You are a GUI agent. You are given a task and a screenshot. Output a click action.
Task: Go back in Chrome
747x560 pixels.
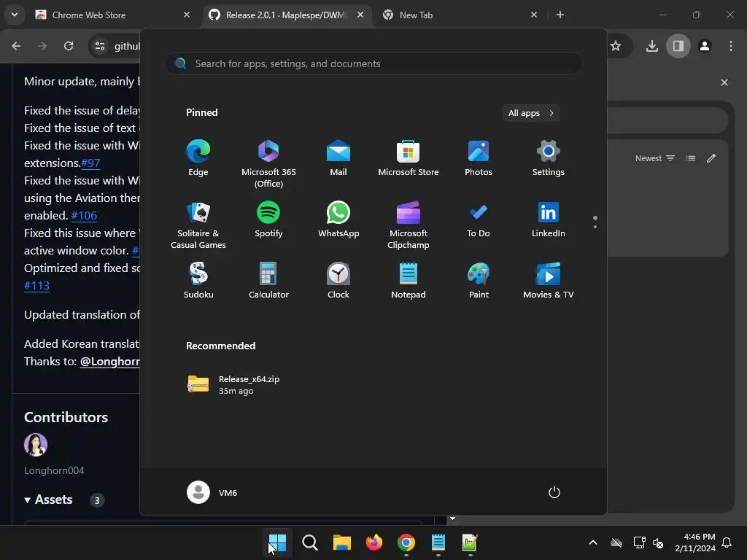click(16, 46)
